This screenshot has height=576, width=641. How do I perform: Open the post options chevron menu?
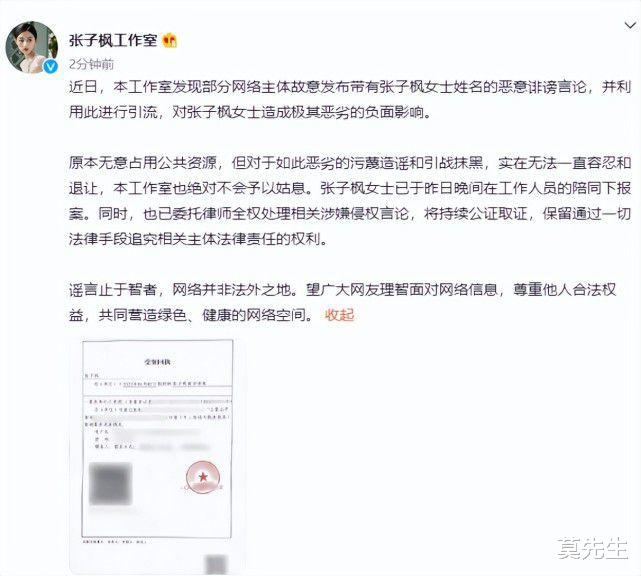pos(630,25)
